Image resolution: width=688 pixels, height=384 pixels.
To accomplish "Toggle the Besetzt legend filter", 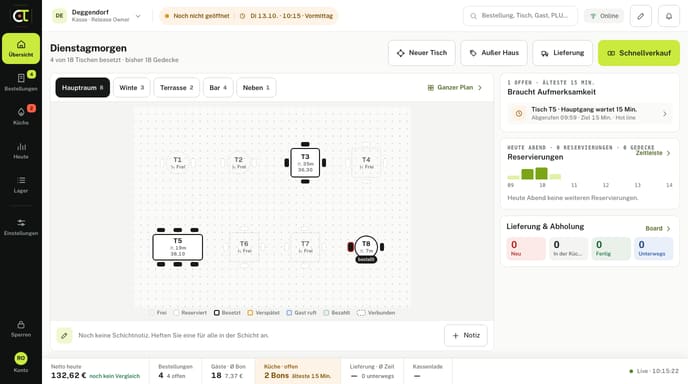I will pyautogui.click(x=227, y=312).
